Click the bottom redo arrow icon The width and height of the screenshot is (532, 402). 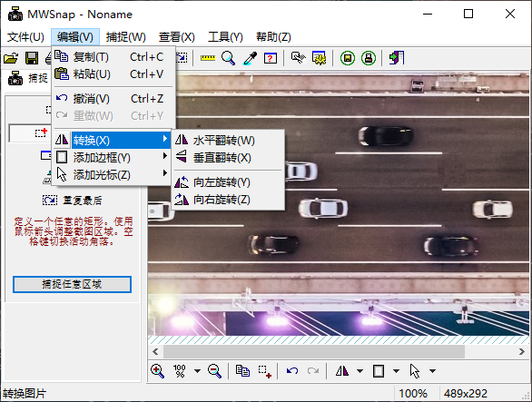[x=313, y=371]
